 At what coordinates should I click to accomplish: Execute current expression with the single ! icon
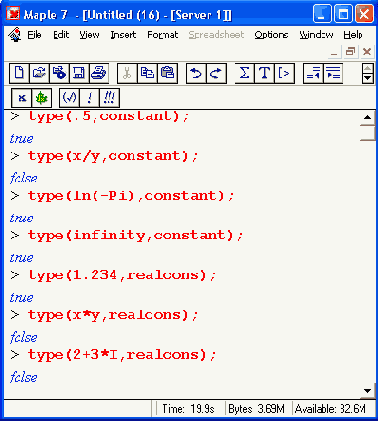(89, 98)
